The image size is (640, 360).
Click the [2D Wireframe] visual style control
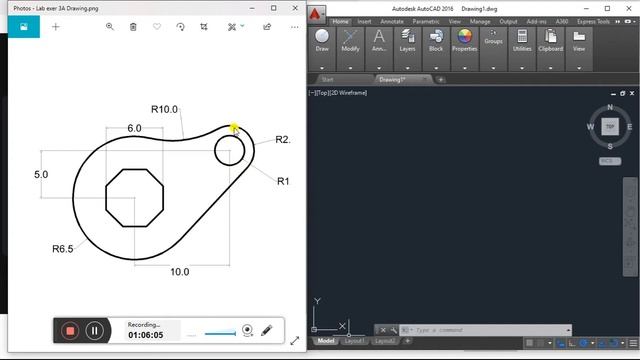point(348,93)
